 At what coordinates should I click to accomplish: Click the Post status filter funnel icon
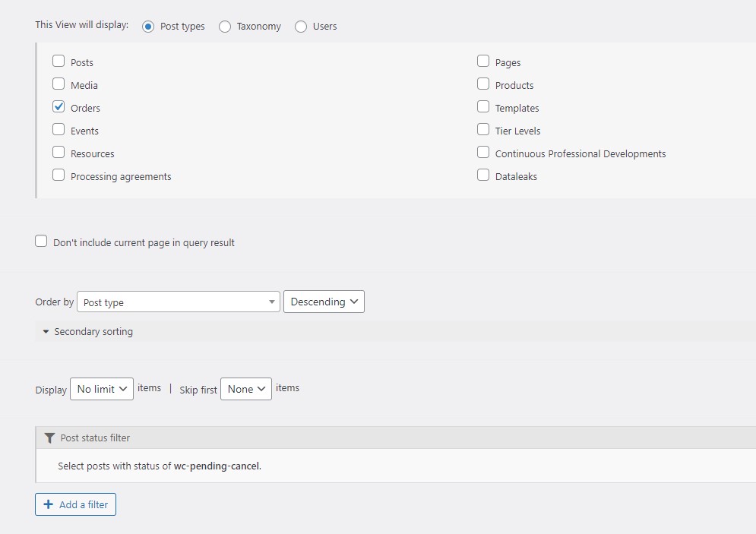(49, 438)
